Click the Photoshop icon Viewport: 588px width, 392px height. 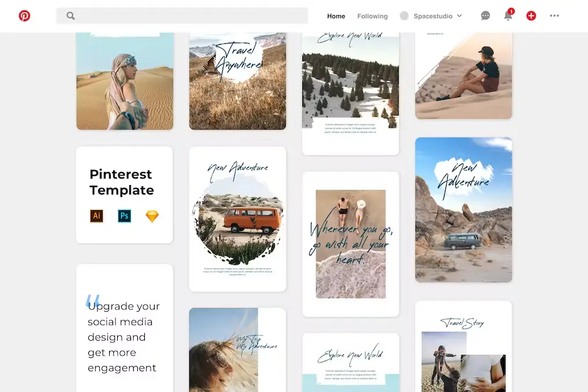[124, 216]
